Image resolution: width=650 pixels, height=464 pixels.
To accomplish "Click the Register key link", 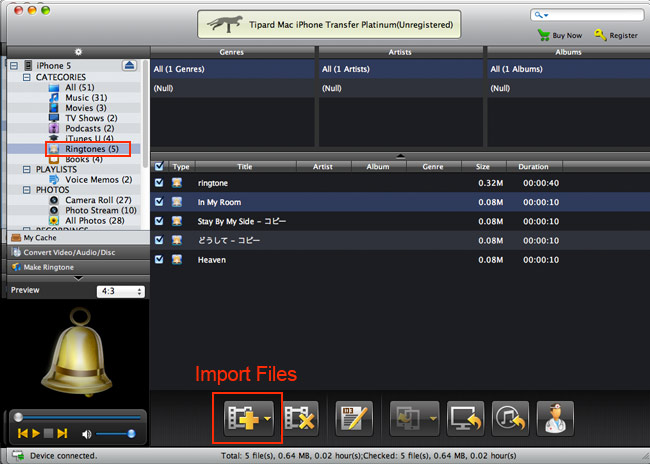I will (616, 35).
